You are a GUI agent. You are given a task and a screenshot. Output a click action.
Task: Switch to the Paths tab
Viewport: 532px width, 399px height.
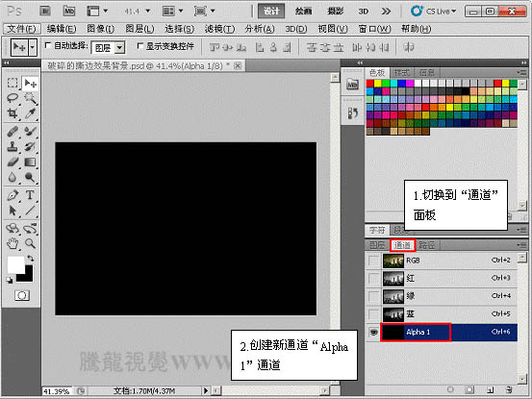click(x=427, y=245)
